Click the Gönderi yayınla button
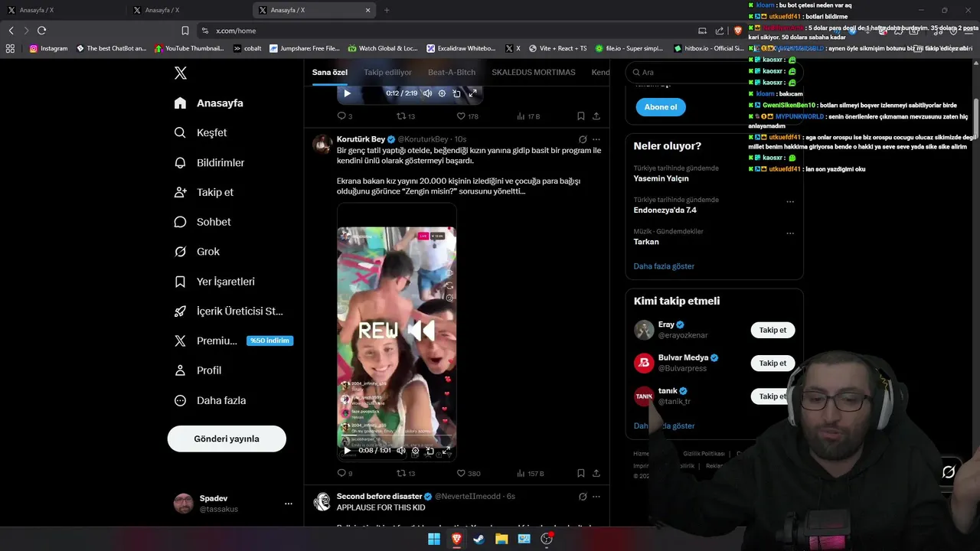This screenshot has height=551, width=980. coord(227,439)
